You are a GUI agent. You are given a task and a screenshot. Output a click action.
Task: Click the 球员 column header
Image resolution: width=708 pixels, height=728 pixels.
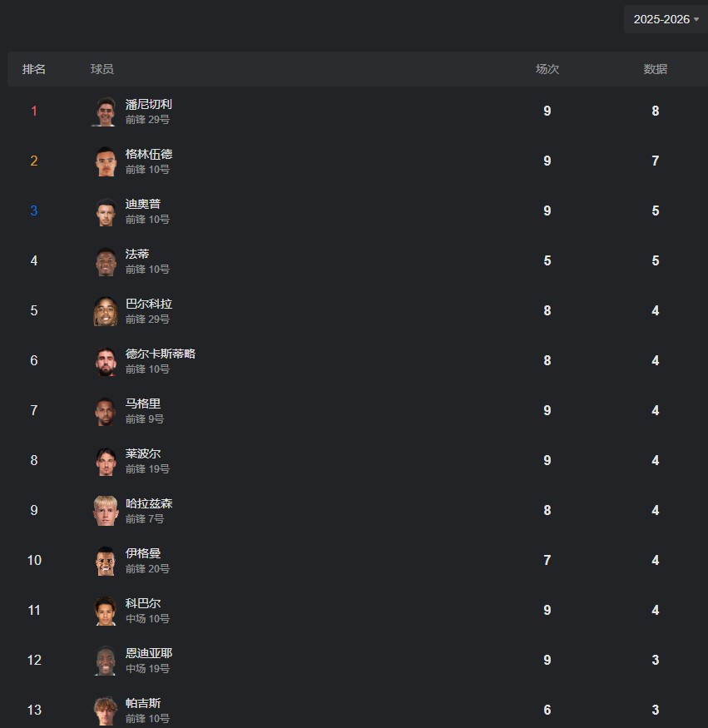click(x=102, y=69)
